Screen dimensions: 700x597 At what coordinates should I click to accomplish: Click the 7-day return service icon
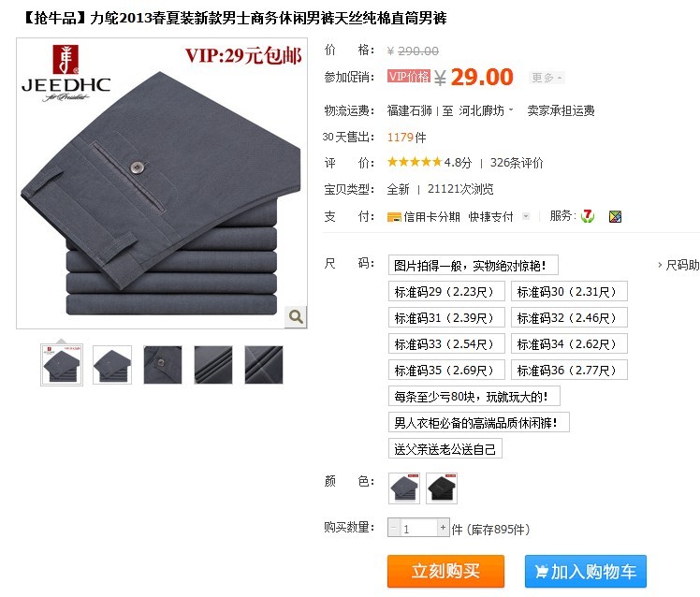pyautogui.click(x=588, y=216)
